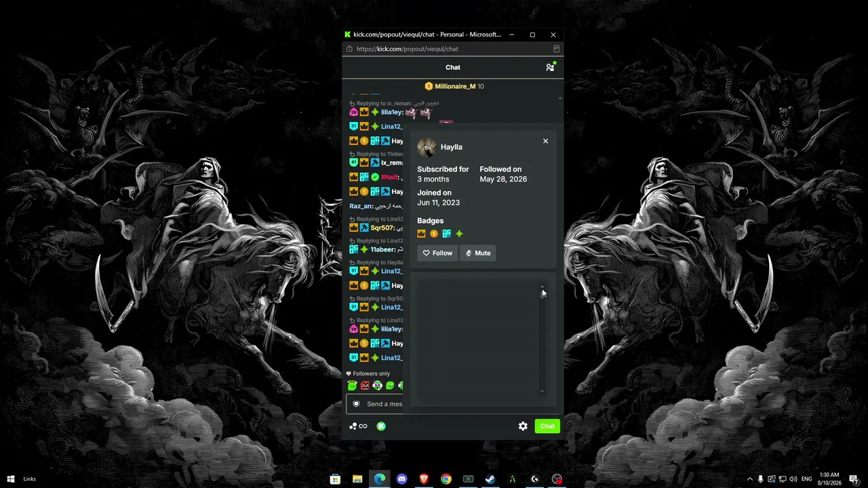Click the crown badge in Haylla's Badges
Screen dimensions: 868x488
click(x=421, y=234)
